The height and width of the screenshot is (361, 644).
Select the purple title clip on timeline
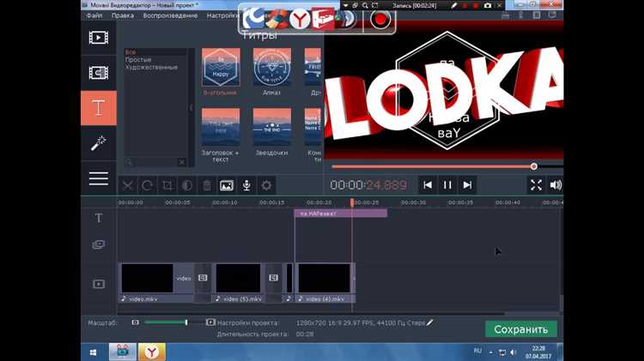click(341, 214)
